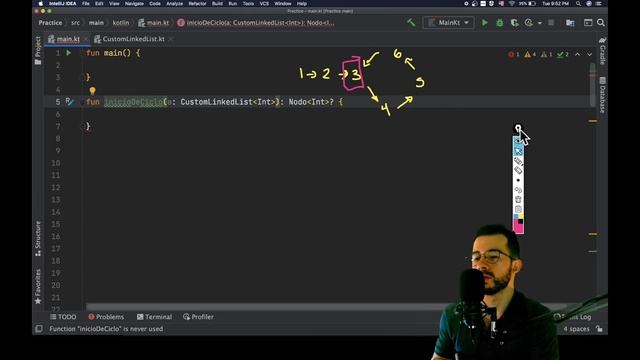Open the Gradle side panel
The width and height of the screenshot is (640, 360).
(x=602, y=51)
